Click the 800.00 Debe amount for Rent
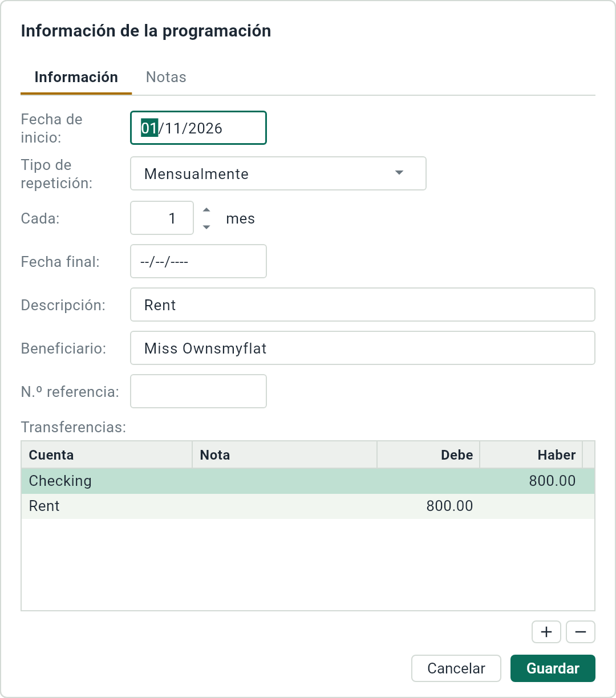Screen dimensions: 616x698 tap(449, 506)
